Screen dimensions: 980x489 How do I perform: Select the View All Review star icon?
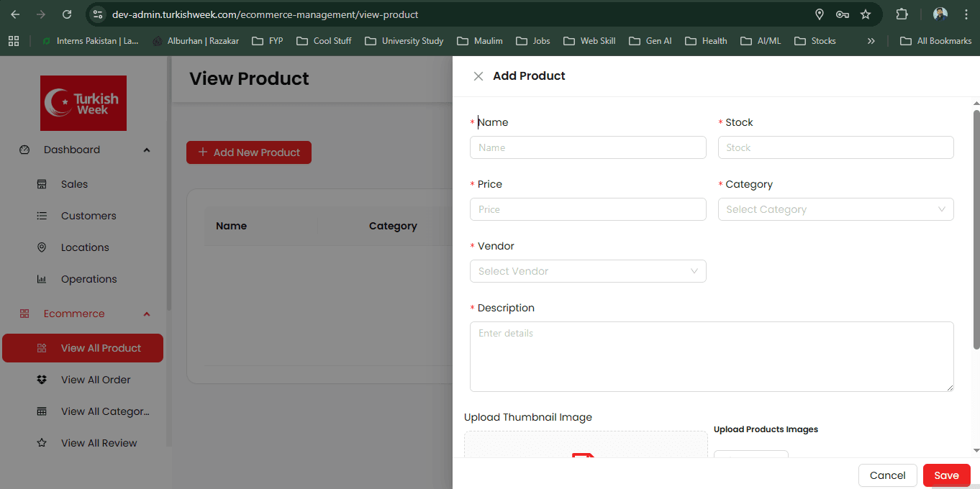tap(42, 443)
